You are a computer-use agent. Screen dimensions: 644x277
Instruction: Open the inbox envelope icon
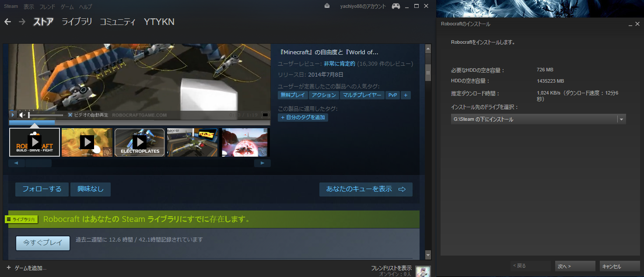click(x=327, y=6)
